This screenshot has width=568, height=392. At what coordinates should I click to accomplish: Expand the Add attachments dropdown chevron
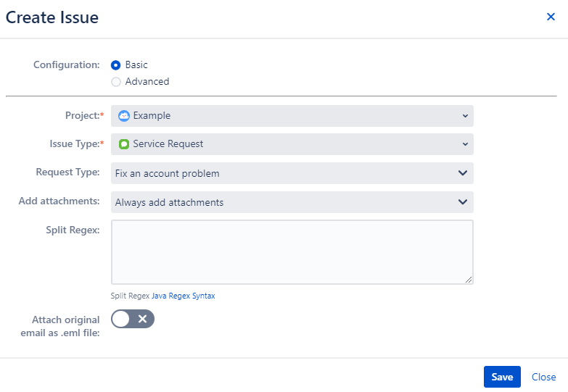(x=463, y=202)
